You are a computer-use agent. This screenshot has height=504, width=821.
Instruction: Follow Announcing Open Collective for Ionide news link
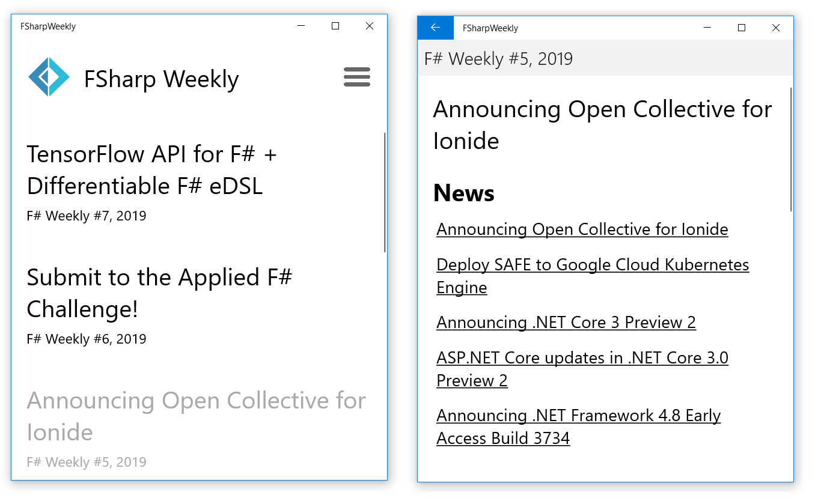click(582, 229)
